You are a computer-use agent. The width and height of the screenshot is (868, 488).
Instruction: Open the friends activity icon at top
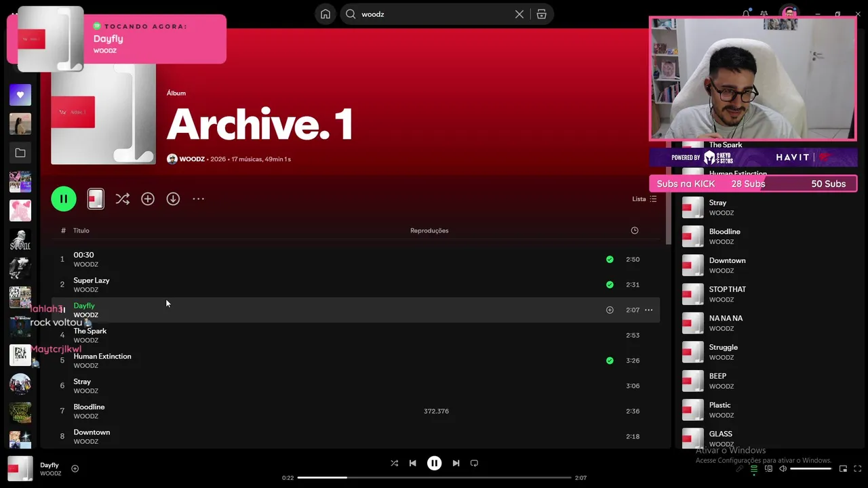pos(764,14)
